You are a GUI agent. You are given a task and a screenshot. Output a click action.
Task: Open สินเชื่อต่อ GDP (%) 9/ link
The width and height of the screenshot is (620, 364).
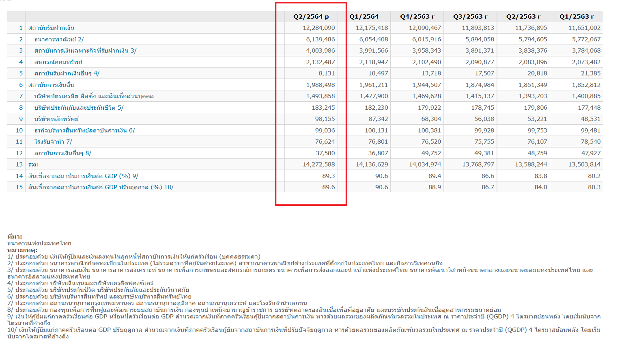tap(83, 176)
